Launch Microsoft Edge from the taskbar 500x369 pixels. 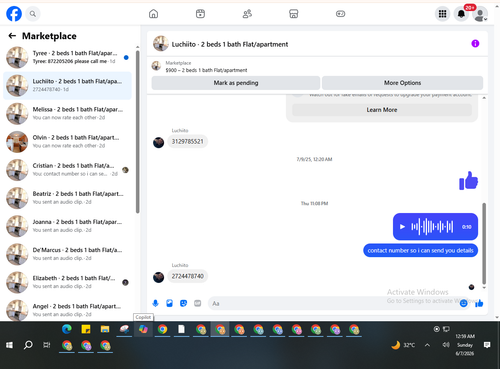[67, 329]
